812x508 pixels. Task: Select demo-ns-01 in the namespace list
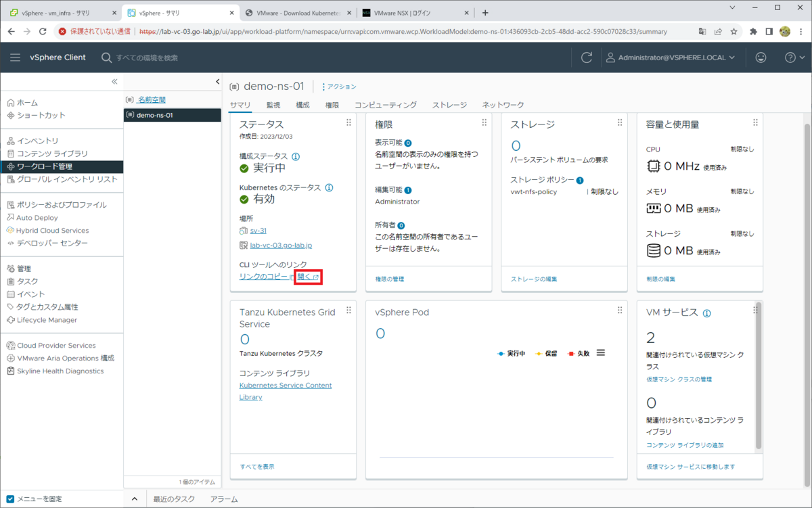[x=172, y=115]
